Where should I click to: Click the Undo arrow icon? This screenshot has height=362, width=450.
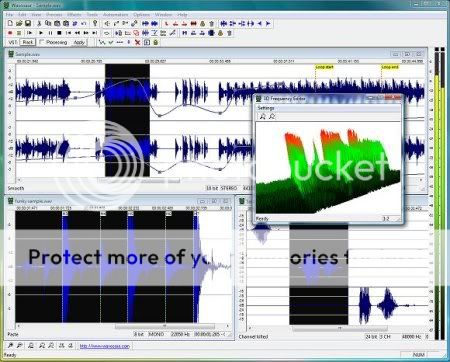coord(84,23)
